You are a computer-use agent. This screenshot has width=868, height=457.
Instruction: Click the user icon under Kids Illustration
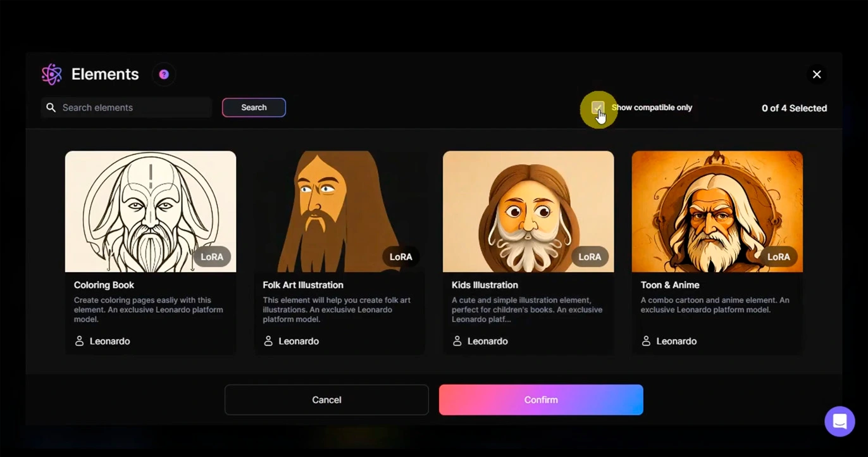coord(457,341)
